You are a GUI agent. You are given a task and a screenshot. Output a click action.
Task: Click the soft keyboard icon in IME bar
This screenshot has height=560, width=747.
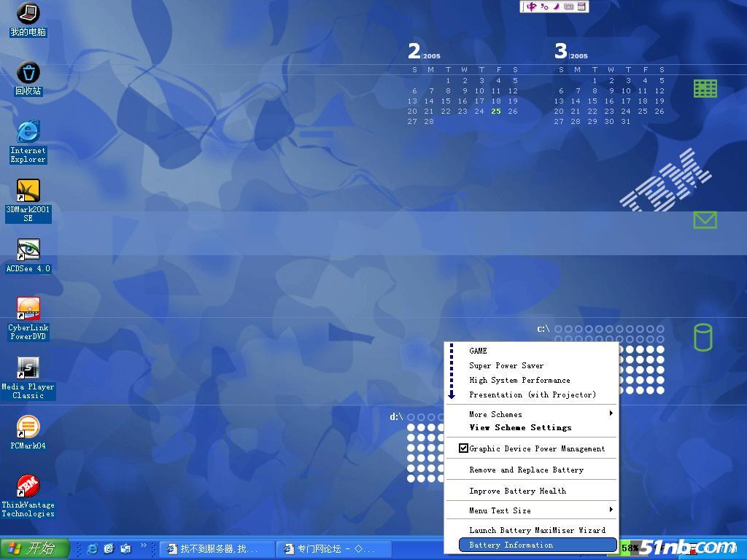tap(568, 7)
